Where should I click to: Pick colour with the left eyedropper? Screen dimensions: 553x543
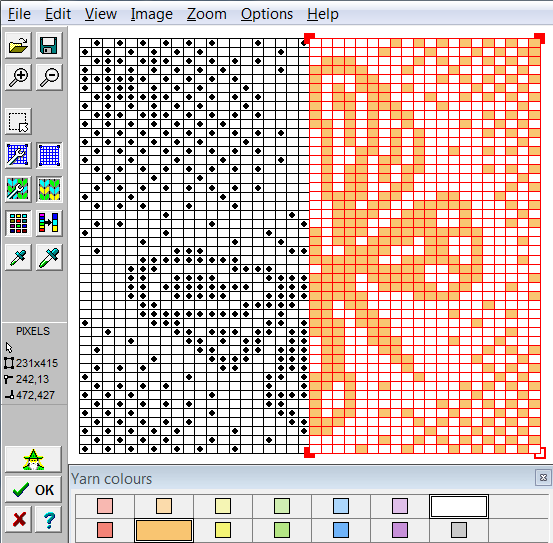click(x=18, y=257)
